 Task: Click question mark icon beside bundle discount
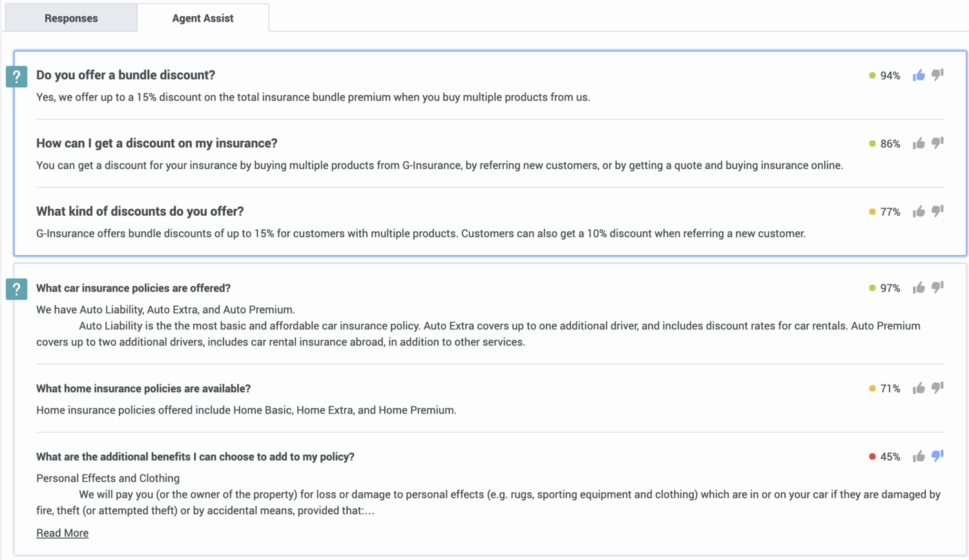[x=17, y=77]
